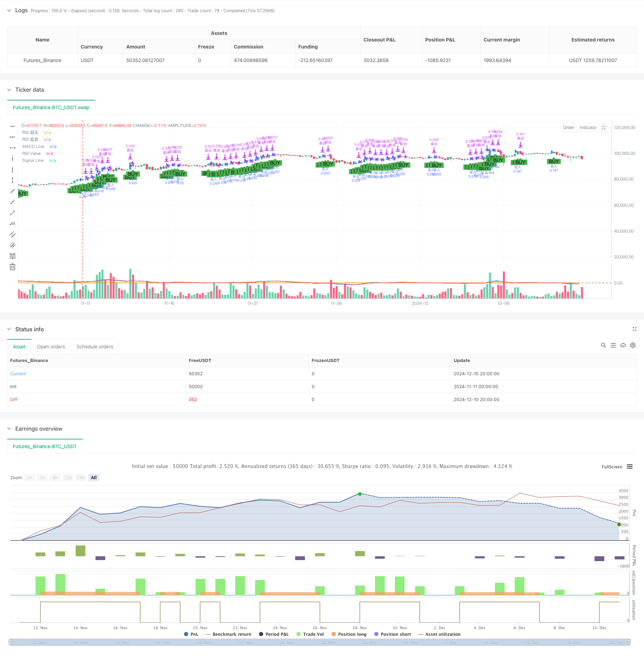The height and width of the screenshot is (656, 644).
Task: Select the horizontal ray line tool
Action: tap(13, 137)
